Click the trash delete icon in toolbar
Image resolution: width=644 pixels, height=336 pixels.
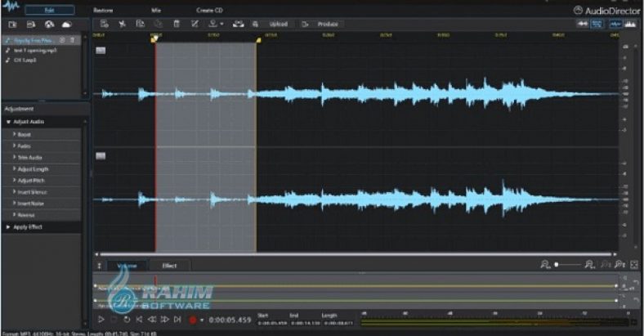point(177,25)
